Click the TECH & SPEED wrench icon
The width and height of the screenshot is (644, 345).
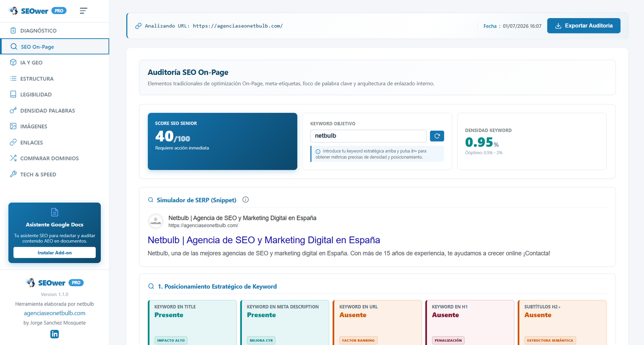click(x=13, y=174)
